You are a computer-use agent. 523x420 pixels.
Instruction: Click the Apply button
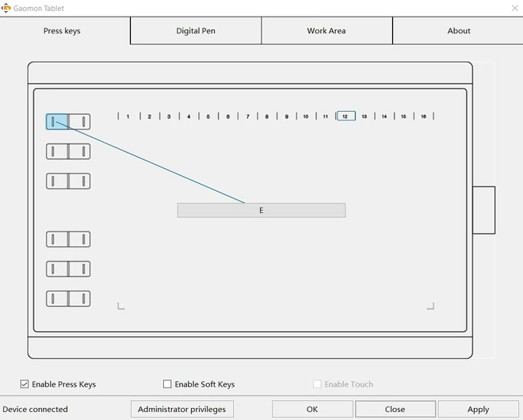(478, 409)
